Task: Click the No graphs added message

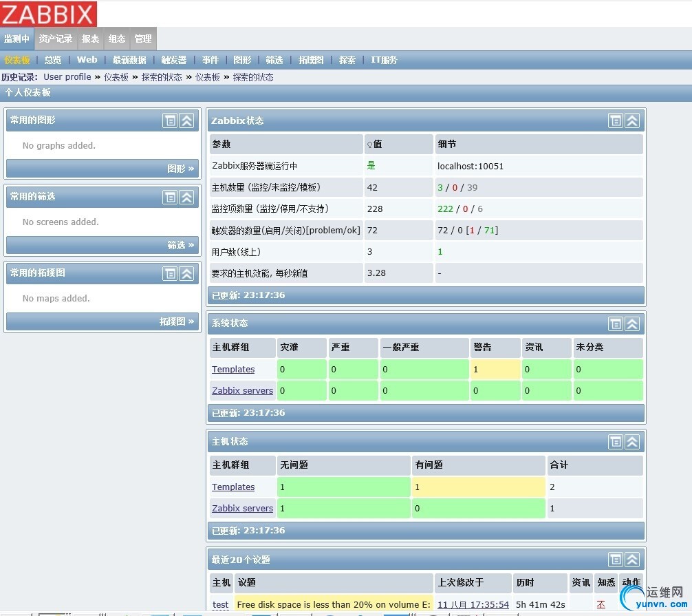Action: point(59,145)
